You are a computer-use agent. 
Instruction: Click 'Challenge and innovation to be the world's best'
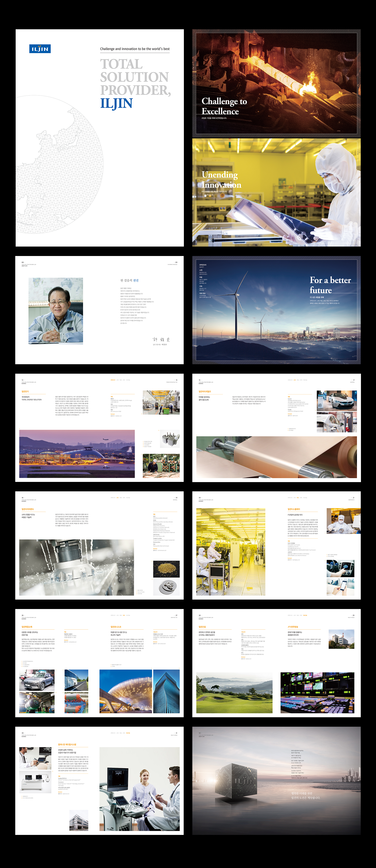click(x=135, y=49)
